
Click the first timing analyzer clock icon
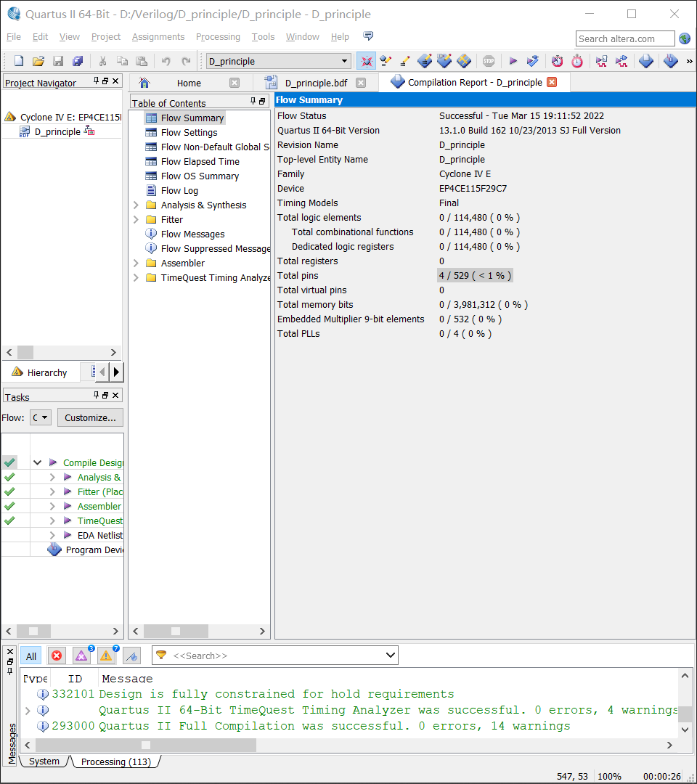(x=557, y=61)
